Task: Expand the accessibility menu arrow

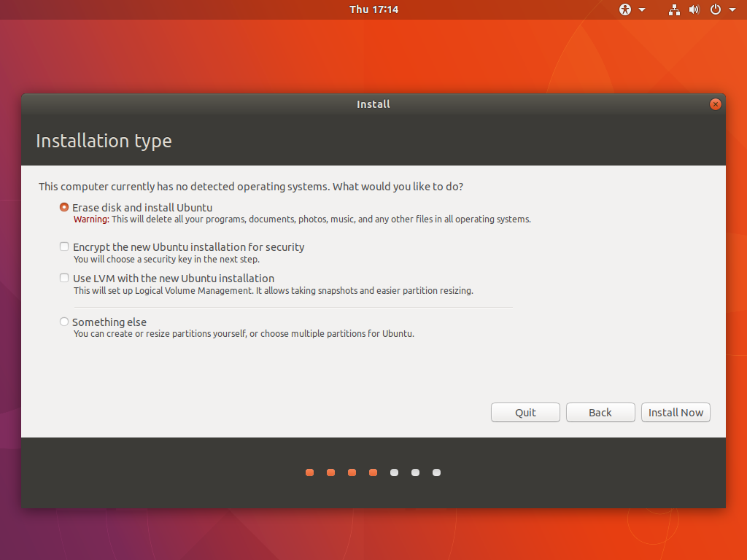Action: point(642,9)
